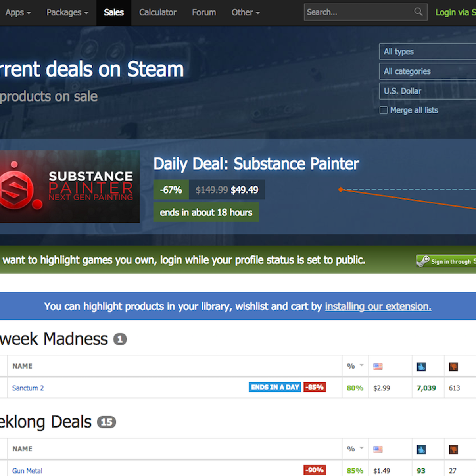476x476 pixels.
Task: Sort Weeklong Deals by % column arrow
Action: tap(361, 448)
